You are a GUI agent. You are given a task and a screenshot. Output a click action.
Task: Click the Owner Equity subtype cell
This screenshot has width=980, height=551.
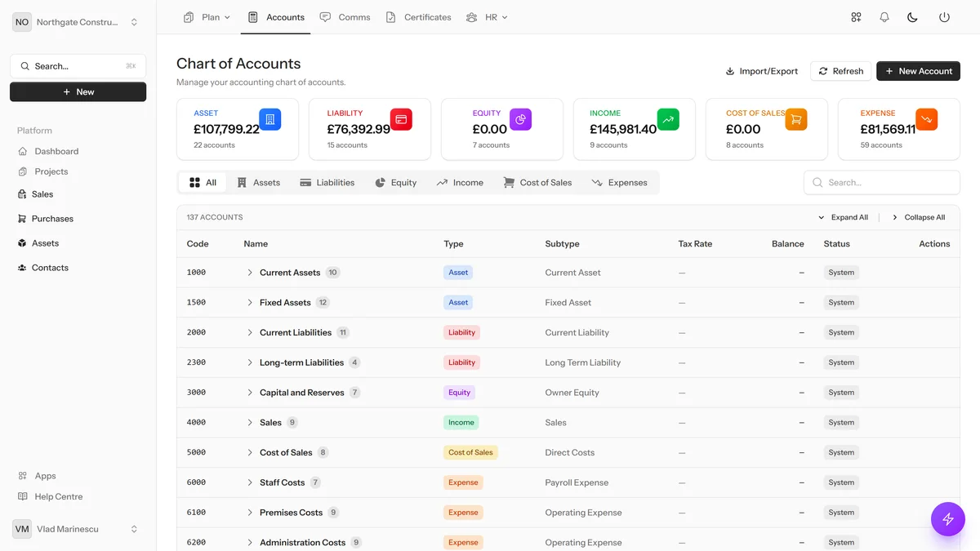click(x=572, y=393)
